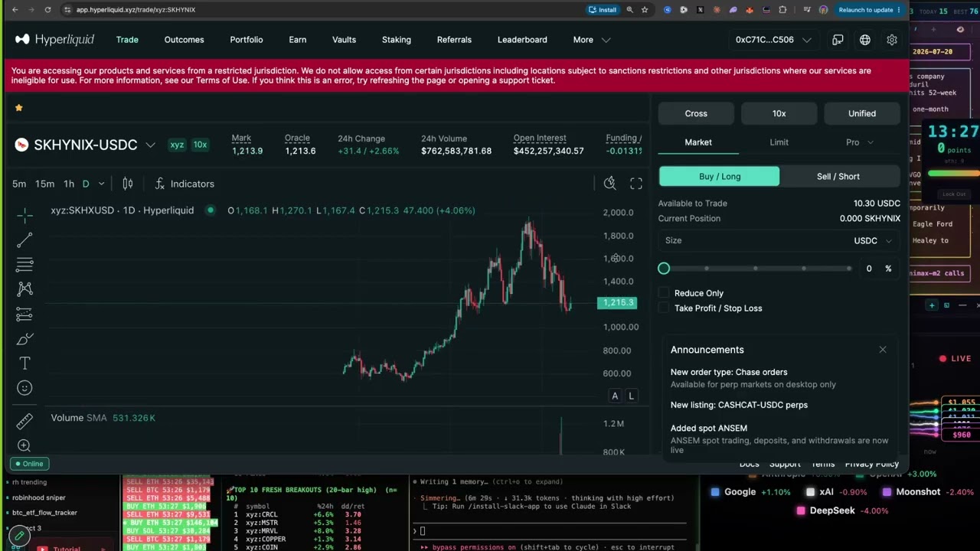980x551 pixels.
Task: Bookmark this page with the star icon
Action: (645, 10)
